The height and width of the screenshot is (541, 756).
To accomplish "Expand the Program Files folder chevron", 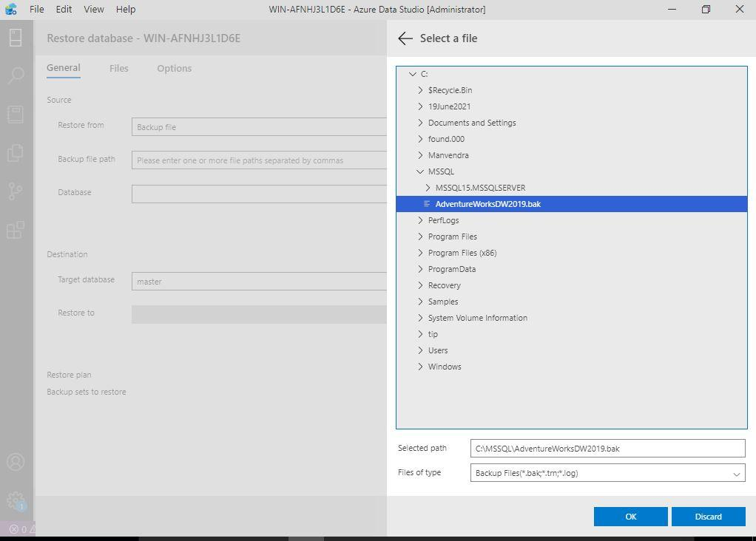I will 420,237.
